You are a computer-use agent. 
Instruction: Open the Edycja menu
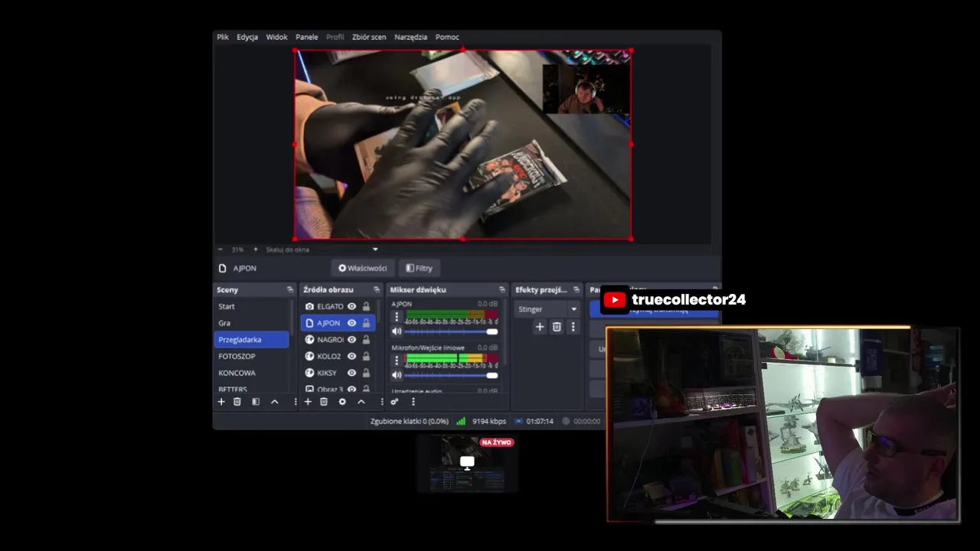tap(247, 37)
